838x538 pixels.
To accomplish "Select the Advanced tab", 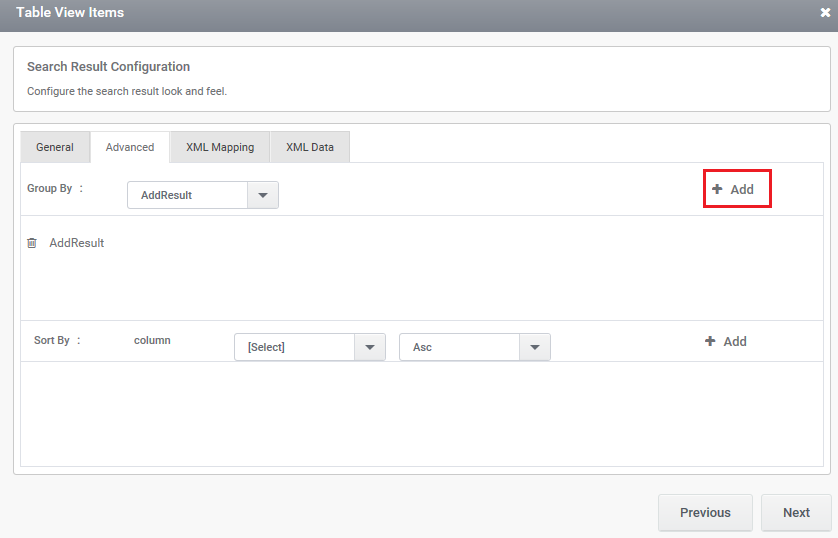I will point(130,147).
